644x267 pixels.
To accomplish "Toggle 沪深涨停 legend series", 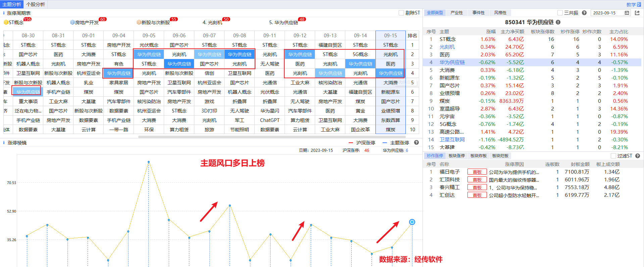I will tap(362, 143).
